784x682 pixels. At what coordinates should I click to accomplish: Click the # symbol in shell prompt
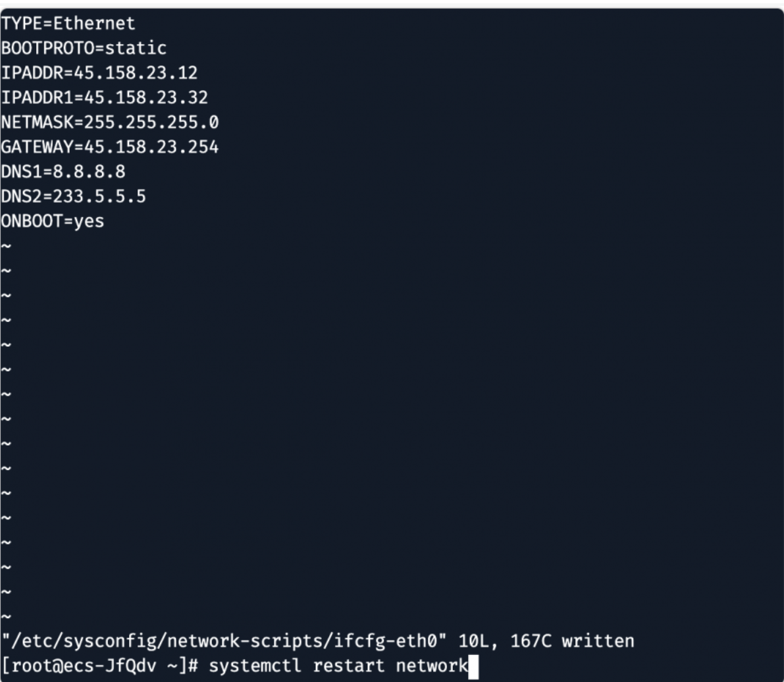coord(193,666)
